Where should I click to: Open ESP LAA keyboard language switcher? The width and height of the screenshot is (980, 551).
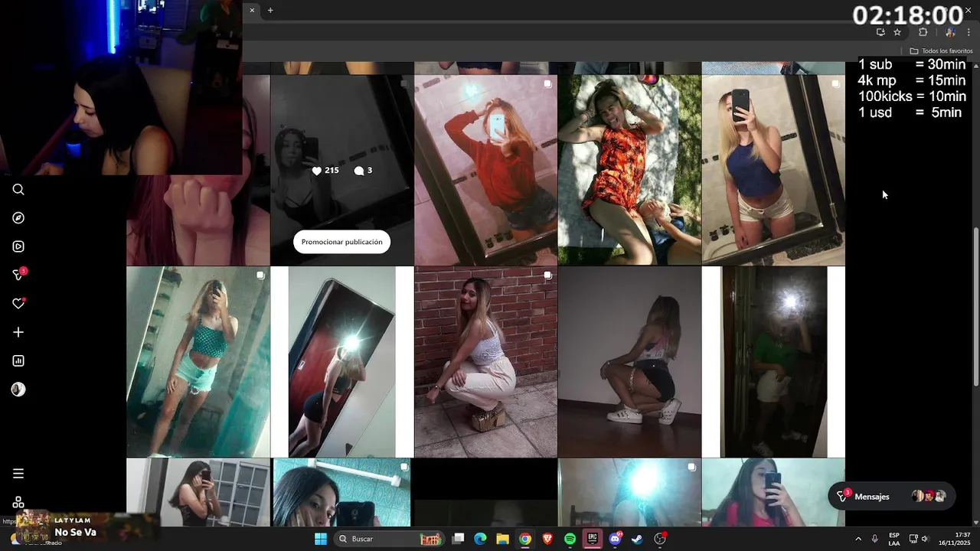click(893, 539)
